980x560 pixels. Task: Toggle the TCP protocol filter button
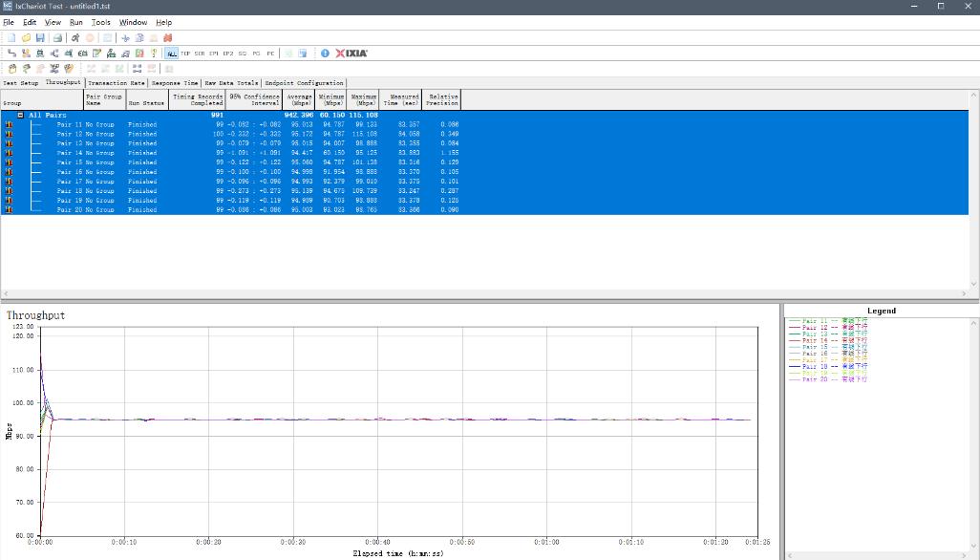[185, 54]
